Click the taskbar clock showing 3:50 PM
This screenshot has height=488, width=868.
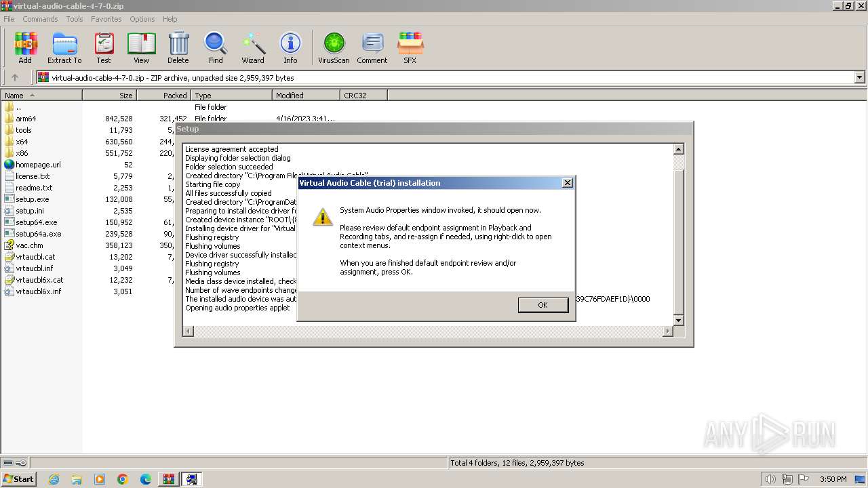[x=833, y=479]
